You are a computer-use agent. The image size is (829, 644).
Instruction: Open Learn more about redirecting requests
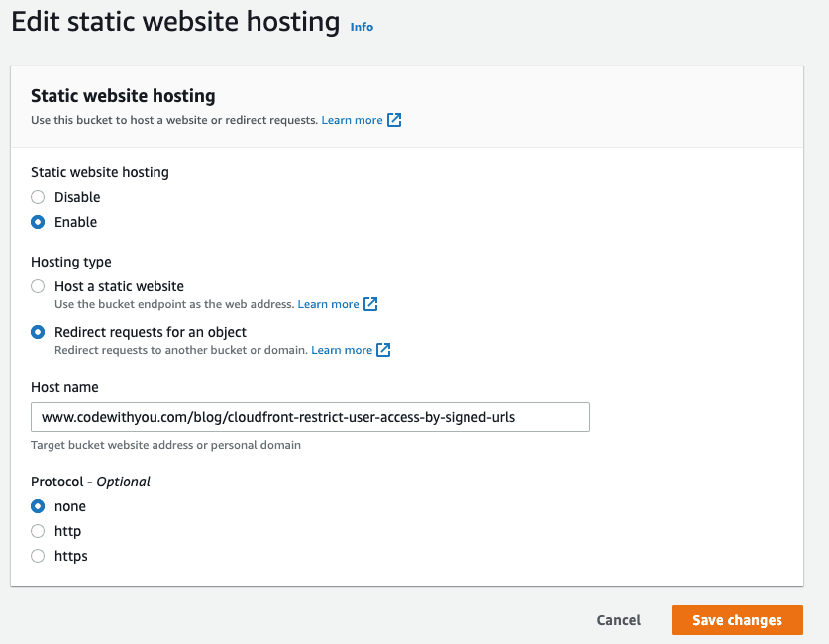(342, 350)
